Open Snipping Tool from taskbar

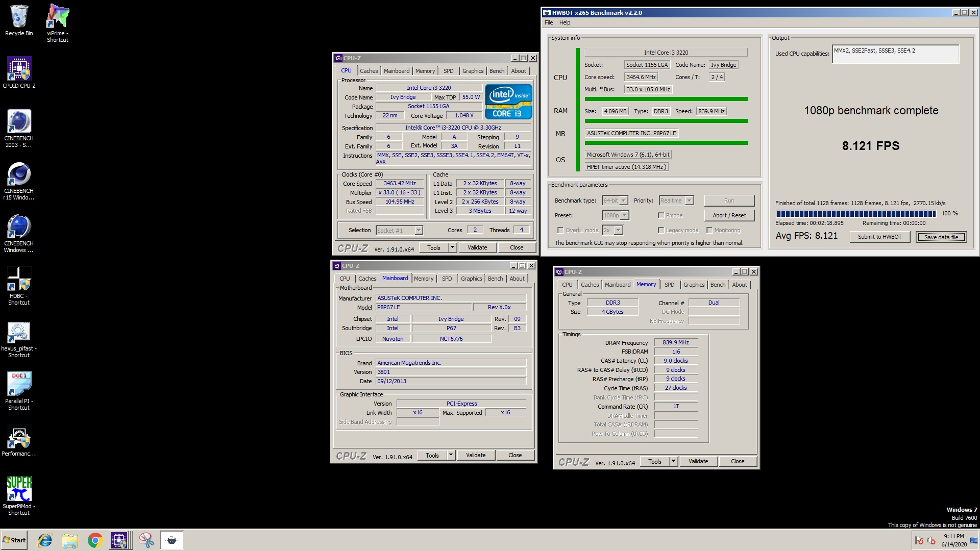146,540
